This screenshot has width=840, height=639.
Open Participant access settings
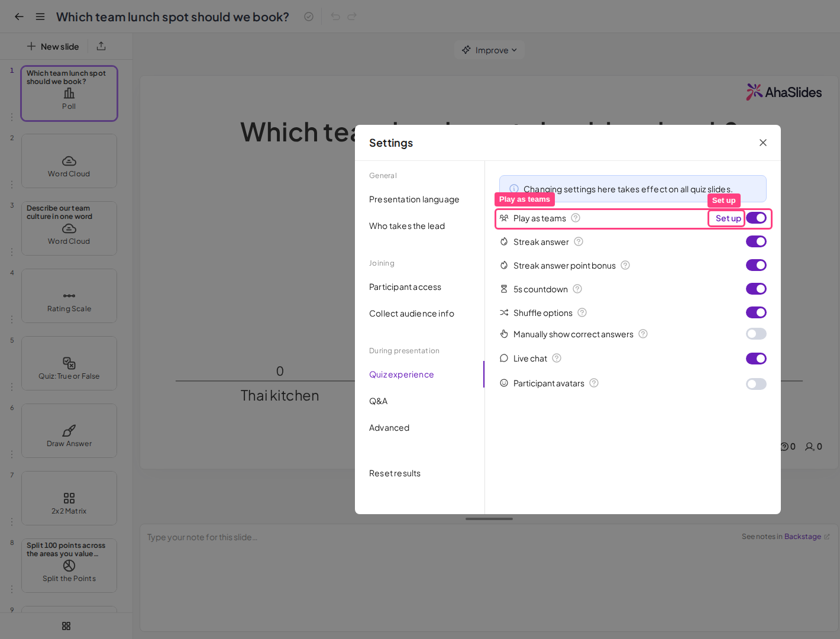click(x=405, y=287)
